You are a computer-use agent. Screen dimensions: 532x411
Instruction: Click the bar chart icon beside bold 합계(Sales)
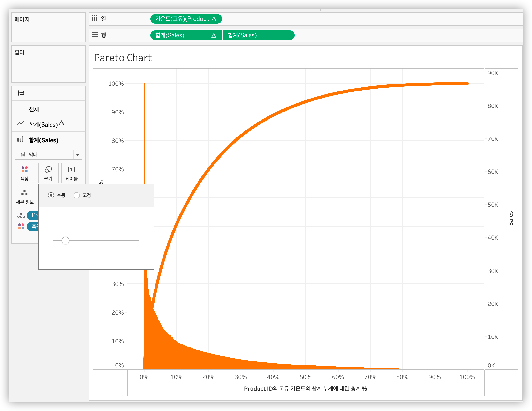(20, 139)
